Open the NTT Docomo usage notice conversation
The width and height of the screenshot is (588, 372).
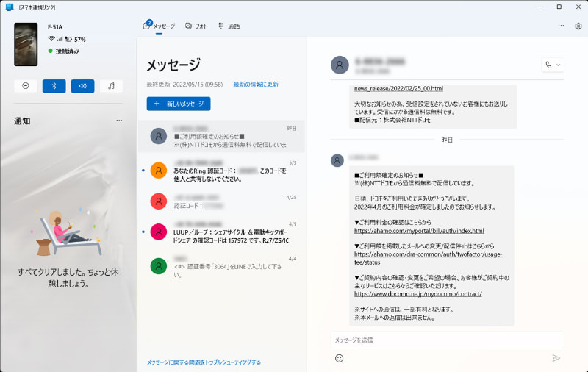(x=221, y=136)
